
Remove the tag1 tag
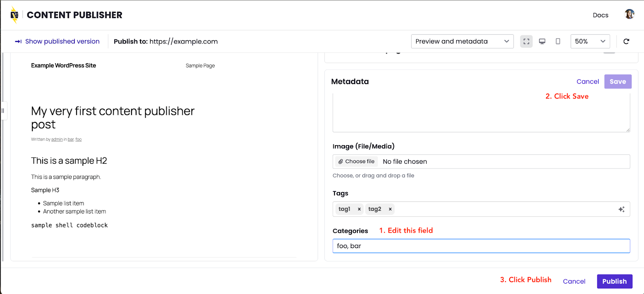pyautogui.click(x=359, y=209)
